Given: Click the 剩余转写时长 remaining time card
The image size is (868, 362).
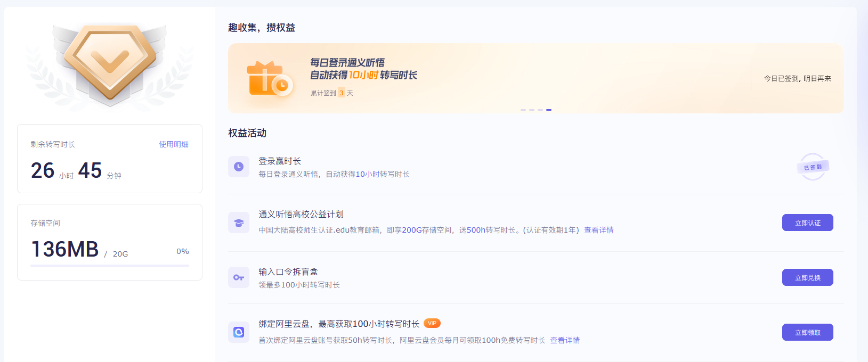Looking at the screenshot, I should (x=110, y=159).
